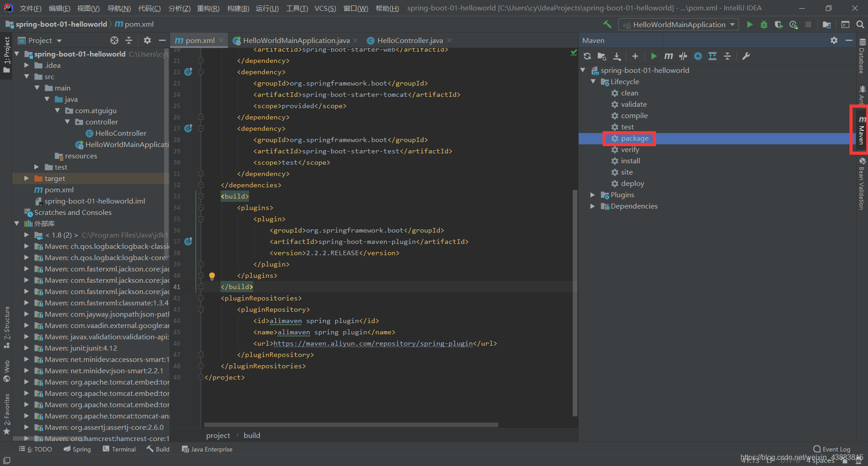The image size is (868, 466).
Task: Click the editor horizontal scrollbar
Action: 351,425
